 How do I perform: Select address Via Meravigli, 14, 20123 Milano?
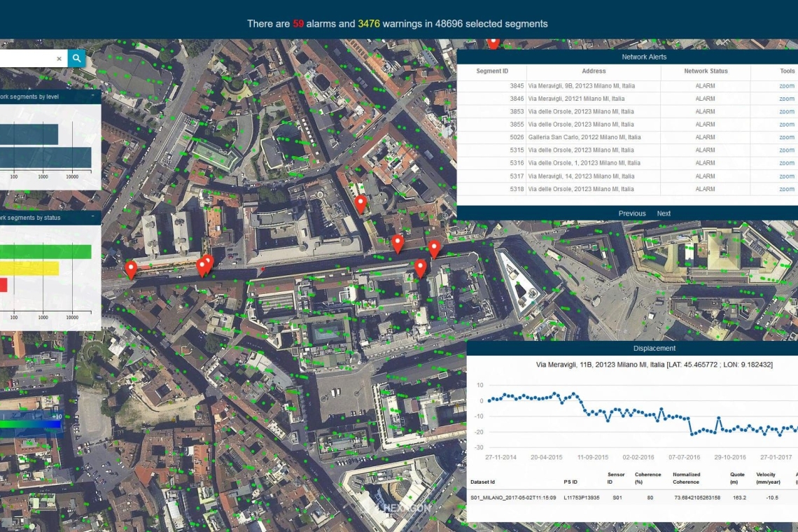click(x=581, y=176)
